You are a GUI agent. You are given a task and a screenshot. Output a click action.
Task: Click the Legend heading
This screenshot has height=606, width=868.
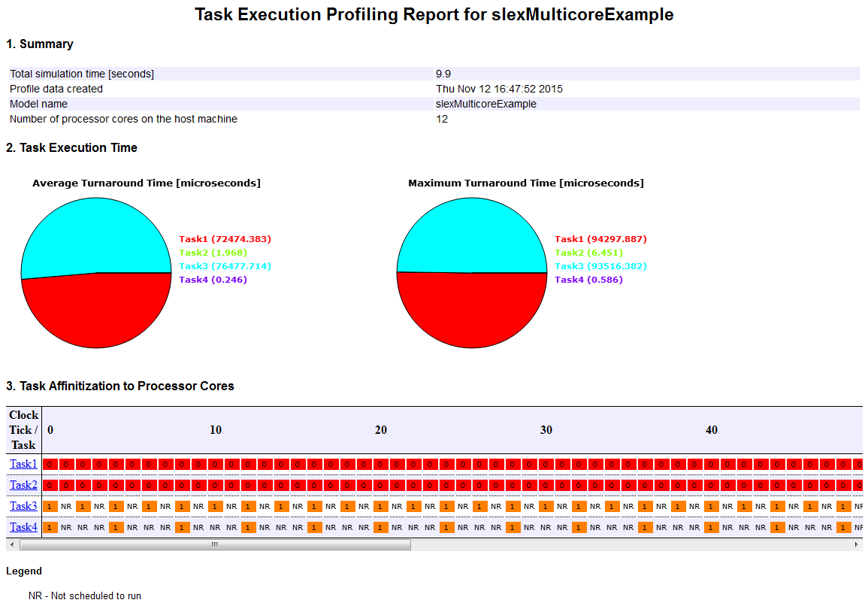point(24,571)
